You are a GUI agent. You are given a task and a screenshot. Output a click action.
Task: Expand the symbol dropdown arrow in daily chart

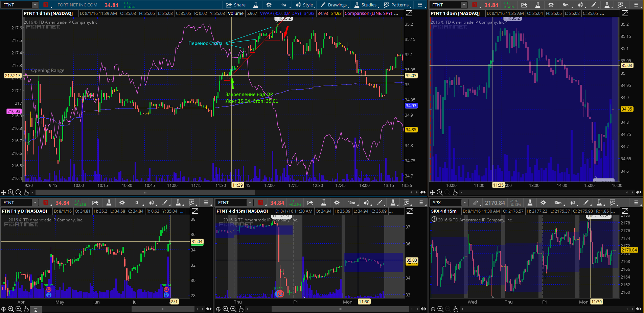(x=35, y=202)
